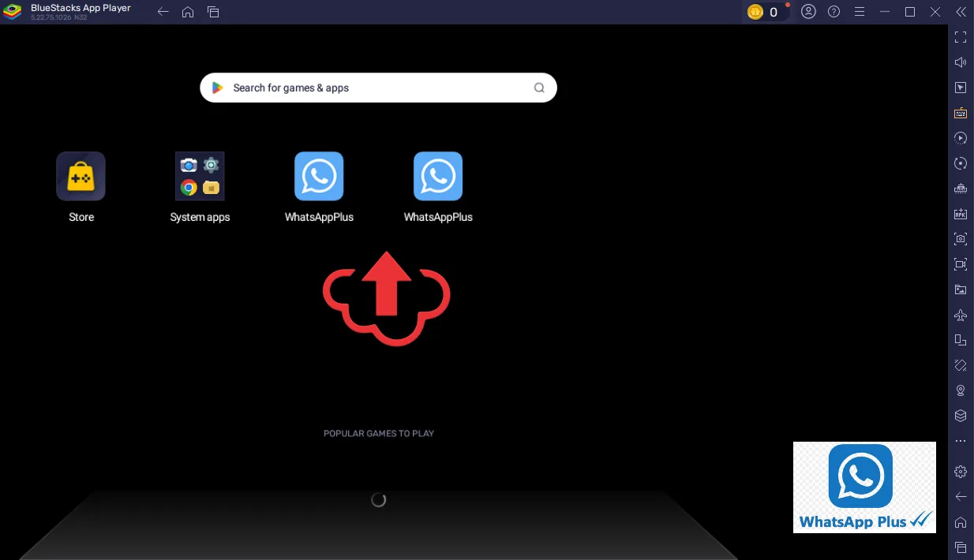Open the settings gear in the sidebar
Screen dimensions: 974x560
[961, 472]
